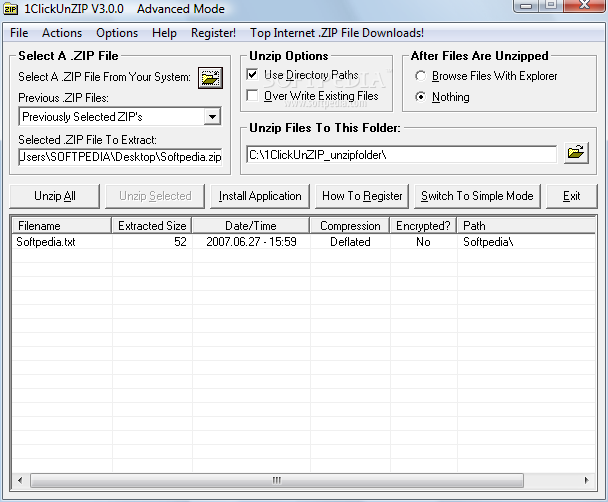
Task: Click the 1ClickUnZIP title bar app icon
Action: click(x=10, y=9)
